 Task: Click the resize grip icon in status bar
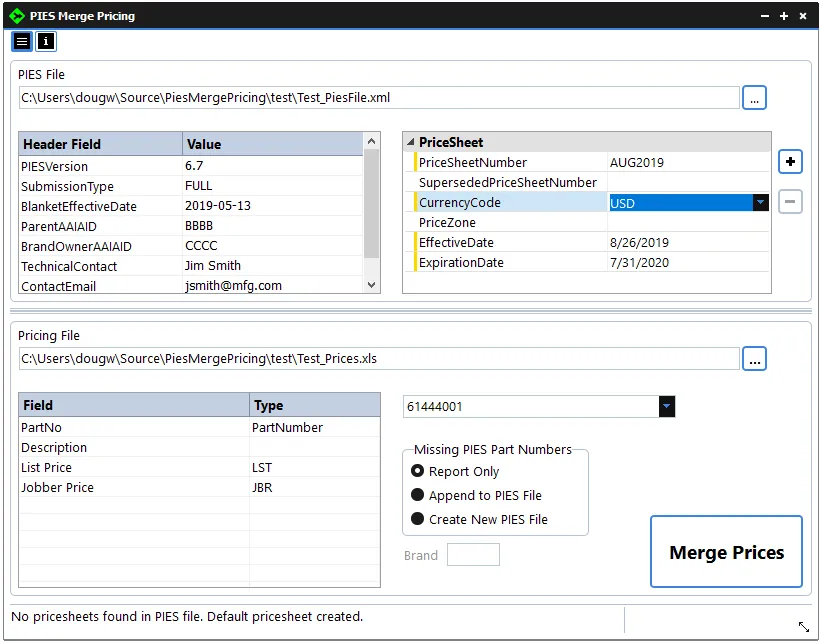pyautogui.click(x=803, y=627)
